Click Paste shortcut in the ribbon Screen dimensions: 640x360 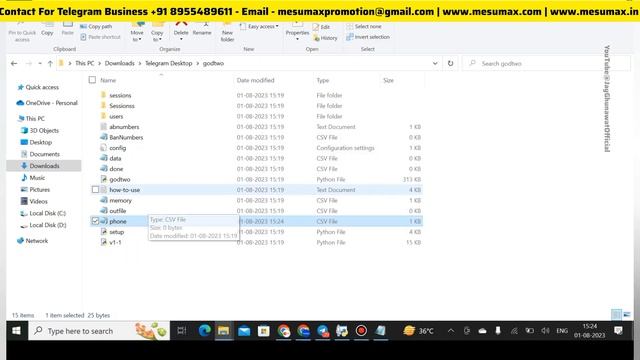[x=100, y=37]
